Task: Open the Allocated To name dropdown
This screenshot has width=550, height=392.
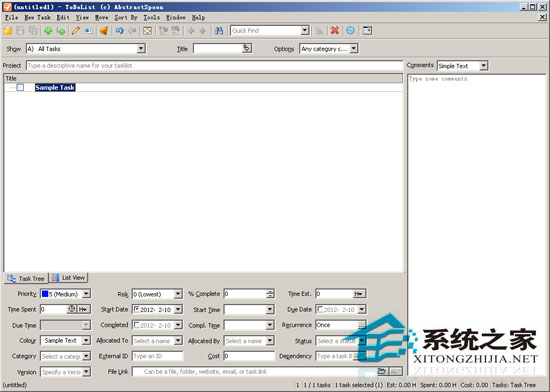Action: coord(178,340)
